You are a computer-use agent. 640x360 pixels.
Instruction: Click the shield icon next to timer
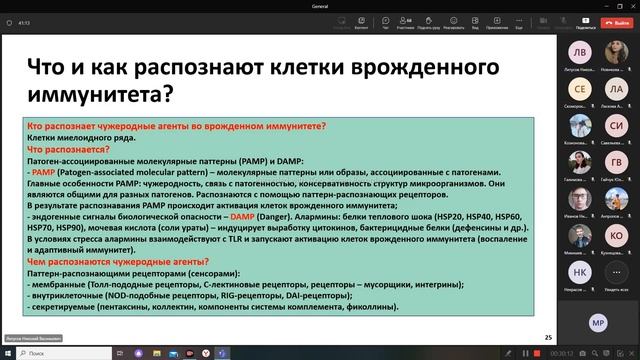click(9, 23)
